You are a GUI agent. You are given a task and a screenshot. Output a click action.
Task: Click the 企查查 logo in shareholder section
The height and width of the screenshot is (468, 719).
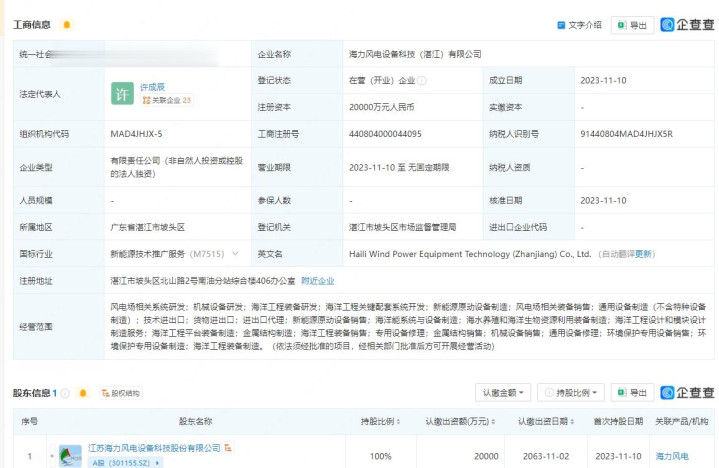687,393
